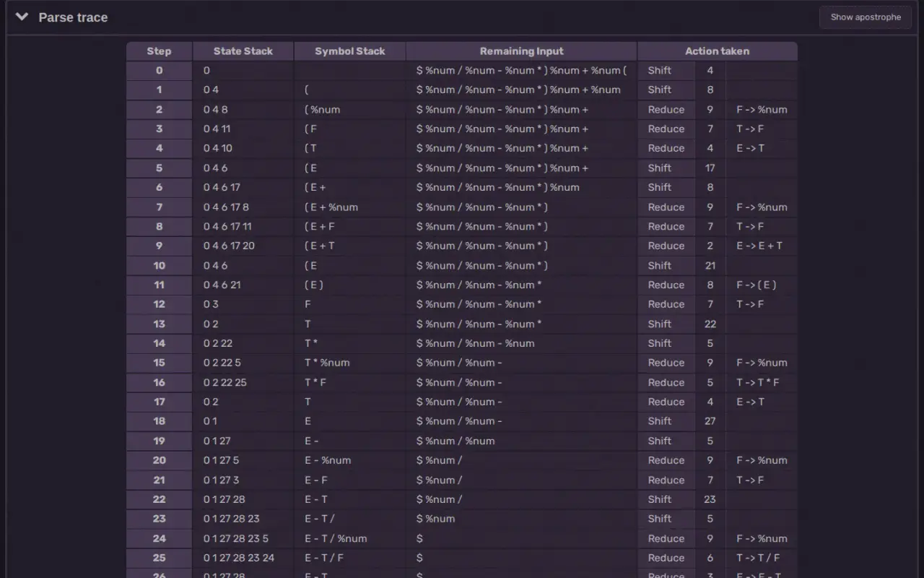Click step number 18 cell
Screen dimensions: 924x578
click(x=159, y=421)
